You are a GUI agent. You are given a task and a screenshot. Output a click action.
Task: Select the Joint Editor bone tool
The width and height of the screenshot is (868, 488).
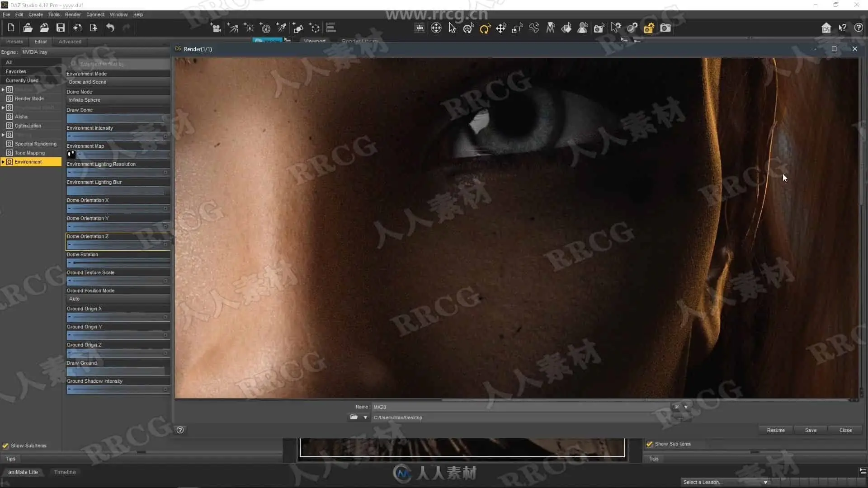[x=534, y=28]
